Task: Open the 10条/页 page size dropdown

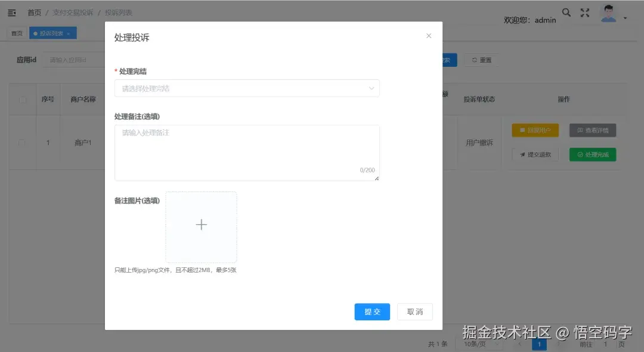Action: tap(479, 344)
